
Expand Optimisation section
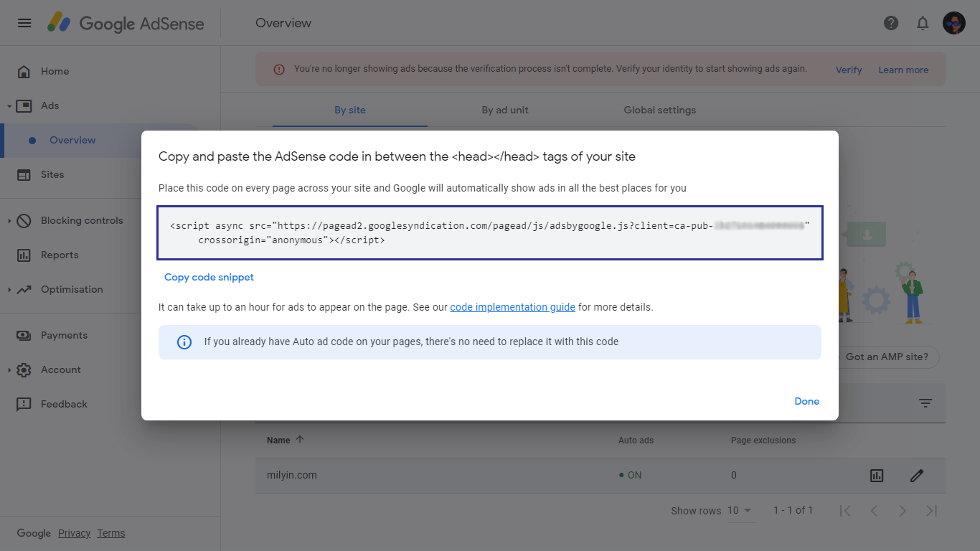9,289
